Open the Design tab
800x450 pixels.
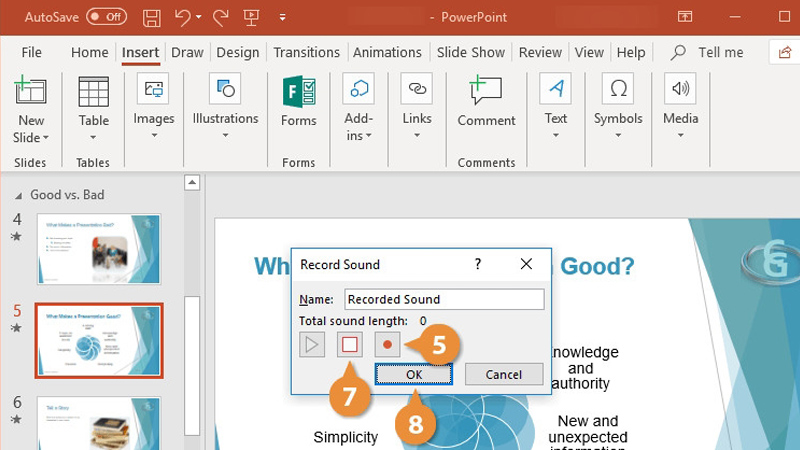(x=238, y=53)
